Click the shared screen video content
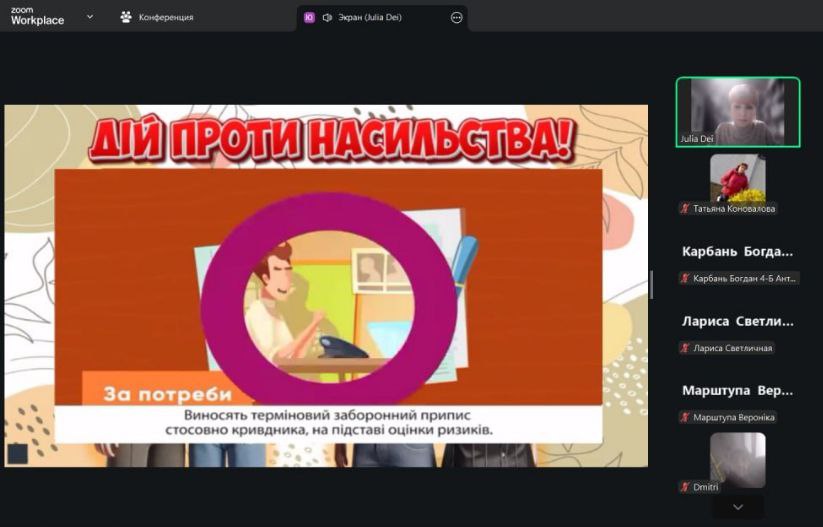Viewport: 823px width, 527px height. pos(326,286)
